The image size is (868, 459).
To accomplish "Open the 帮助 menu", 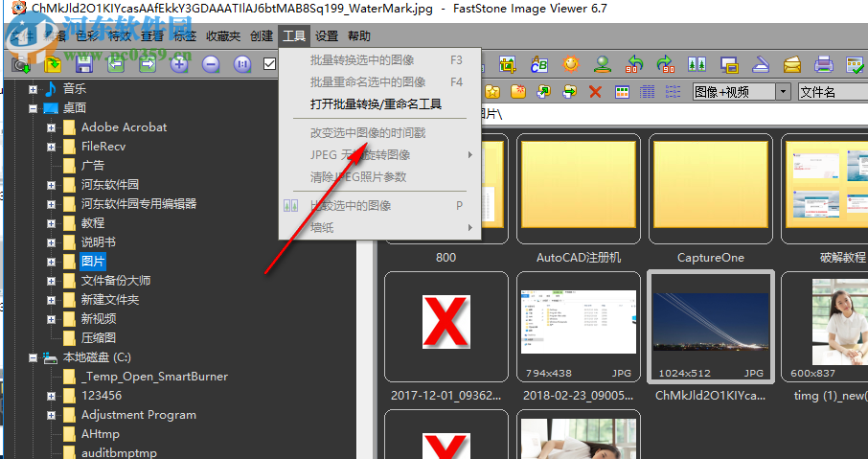I will tap(358, 36).
